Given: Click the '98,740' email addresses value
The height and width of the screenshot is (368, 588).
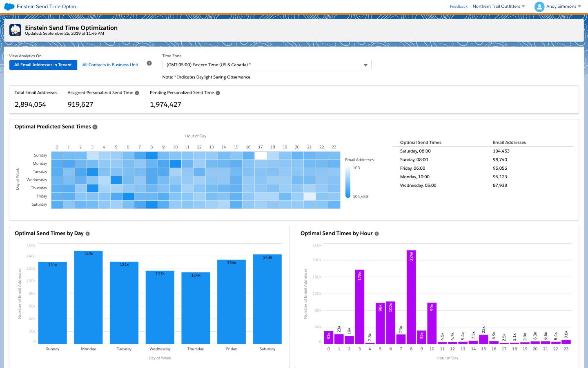Looking at the screenshot, I should pyautogui.click(x=500, y=160).
